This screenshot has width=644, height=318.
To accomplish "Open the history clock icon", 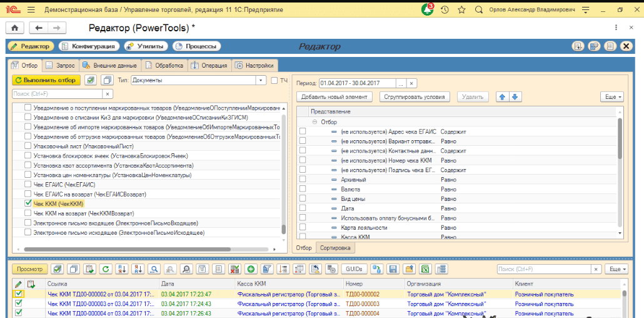I will (445, 10).
